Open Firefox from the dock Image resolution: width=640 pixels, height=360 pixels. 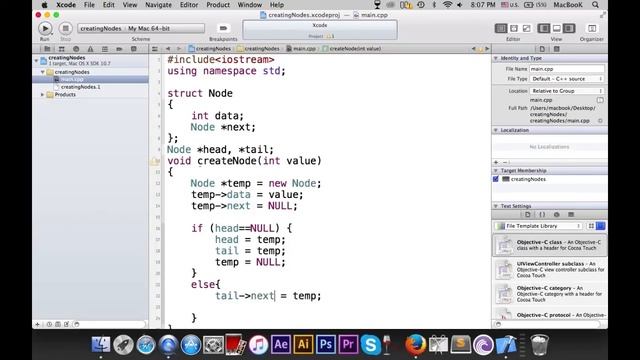[415, 344]
